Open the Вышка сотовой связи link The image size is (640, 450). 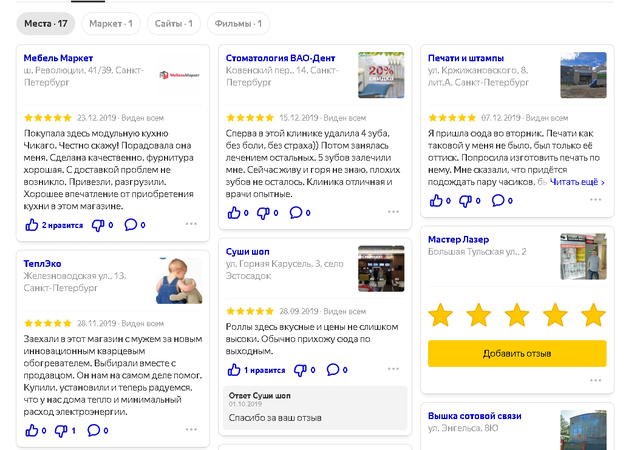coord(475,416)
